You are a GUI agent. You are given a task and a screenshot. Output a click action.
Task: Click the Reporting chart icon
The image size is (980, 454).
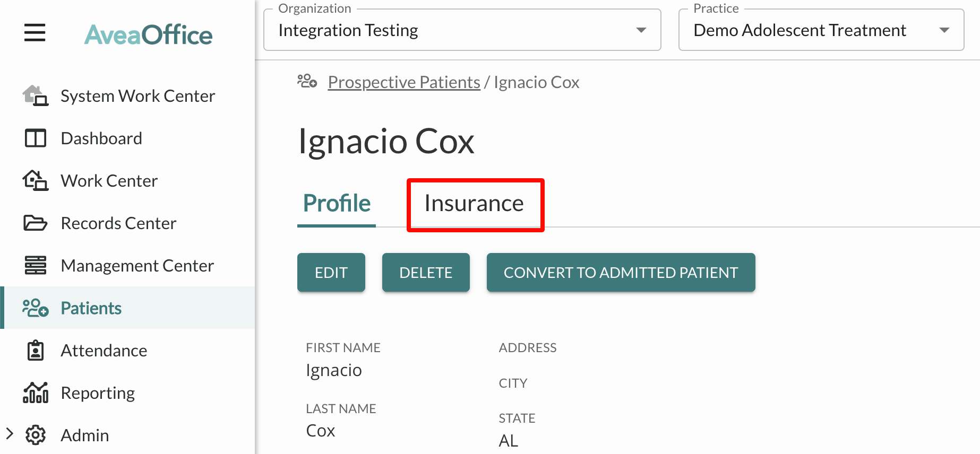point(36,393)
